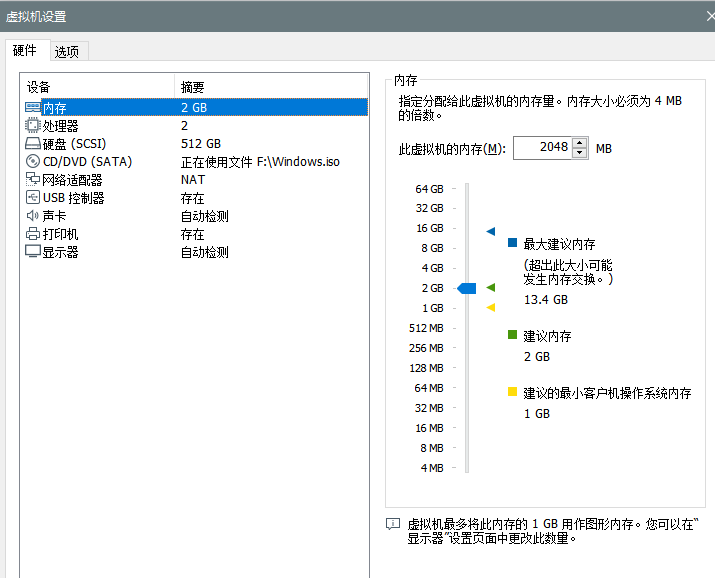Viewport: 715px width, 578px height.
Task: Click the yellow minimum memory arrow marker
Action: 491,307
